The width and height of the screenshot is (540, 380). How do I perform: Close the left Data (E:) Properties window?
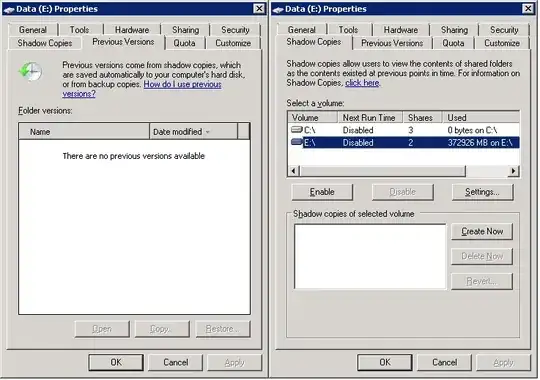click(x=259, y=9)
